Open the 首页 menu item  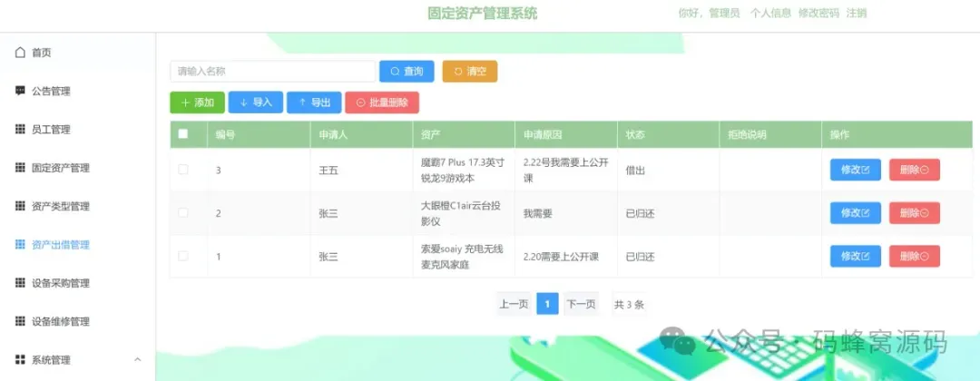coord(77,53)
